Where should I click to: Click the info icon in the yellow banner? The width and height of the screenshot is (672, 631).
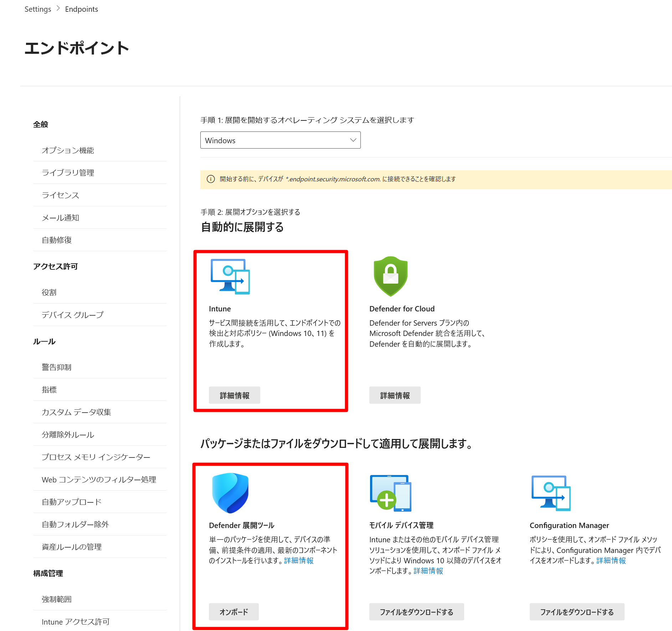tap(211, 179)
